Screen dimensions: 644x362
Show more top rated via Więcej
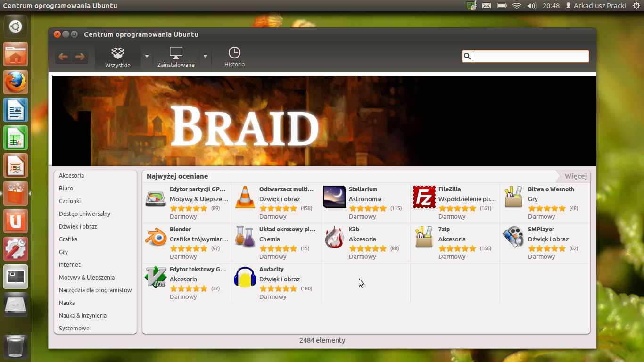click(x=575, y=176)
